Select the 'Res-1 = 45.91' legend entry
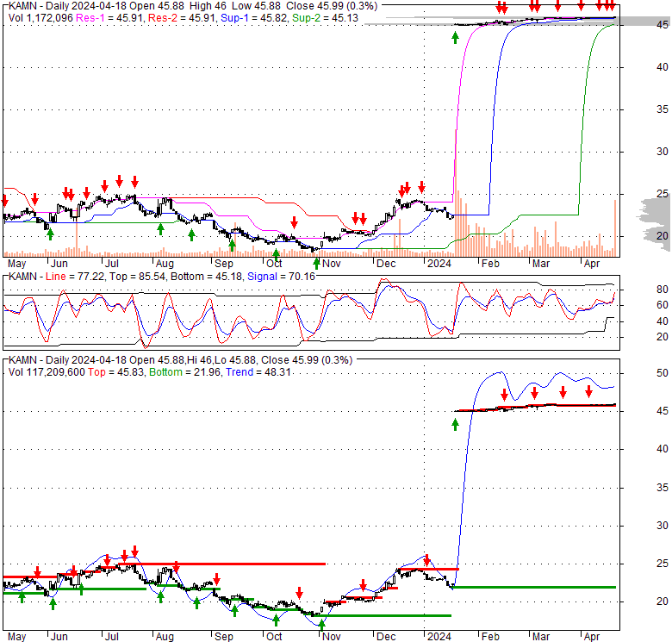The image size is (672, 642). click(109, 18)
